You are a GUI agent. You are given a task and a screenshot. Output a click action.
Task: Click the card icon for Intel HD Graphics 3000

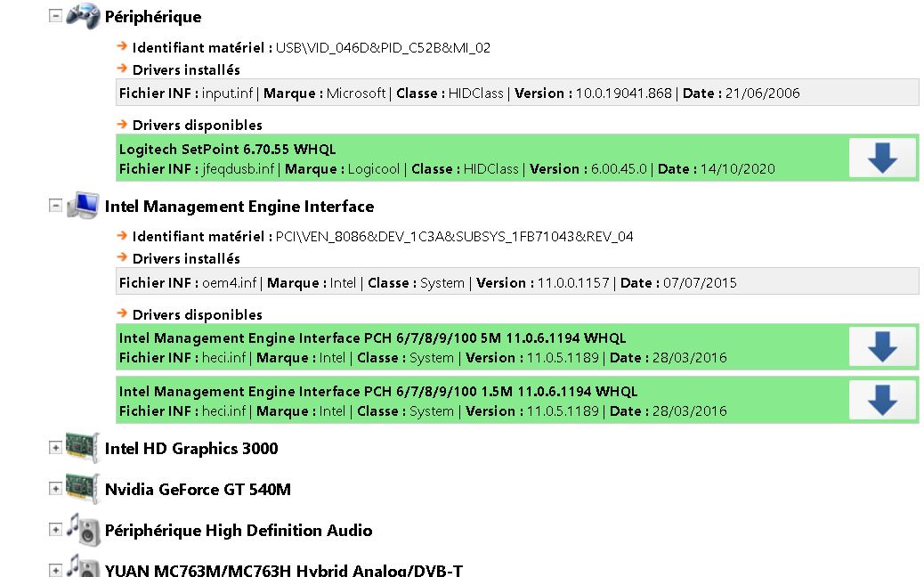click(x=83, y=448)
